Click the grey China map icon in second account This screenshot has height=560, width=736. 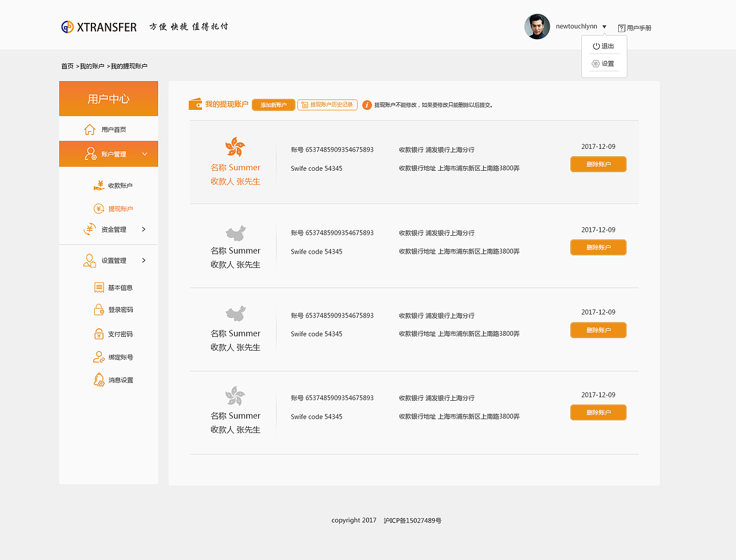point(235,233)
